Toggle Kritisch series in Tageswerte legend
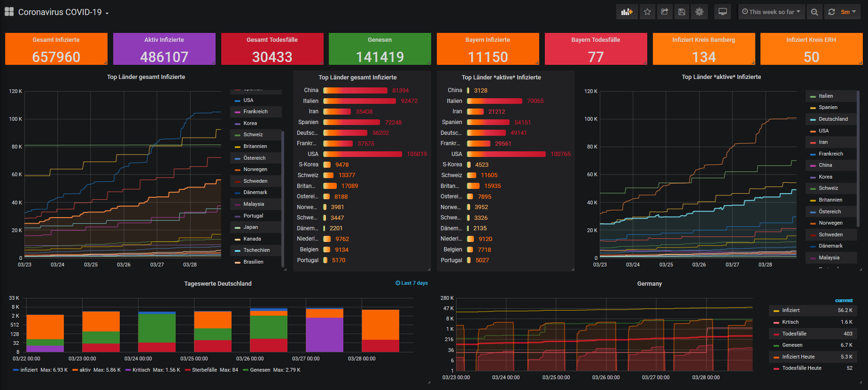 pyautogui.click(x=141, y=370)
